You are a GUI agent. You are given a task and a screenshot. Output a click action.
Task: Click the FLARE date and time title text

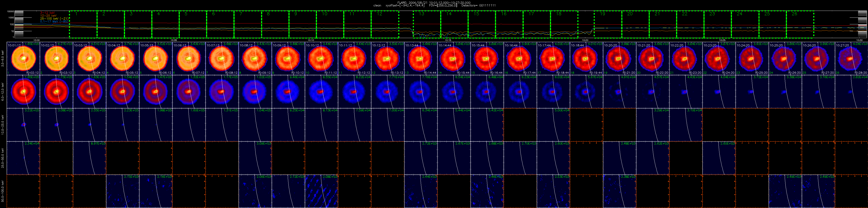[434, 2]
